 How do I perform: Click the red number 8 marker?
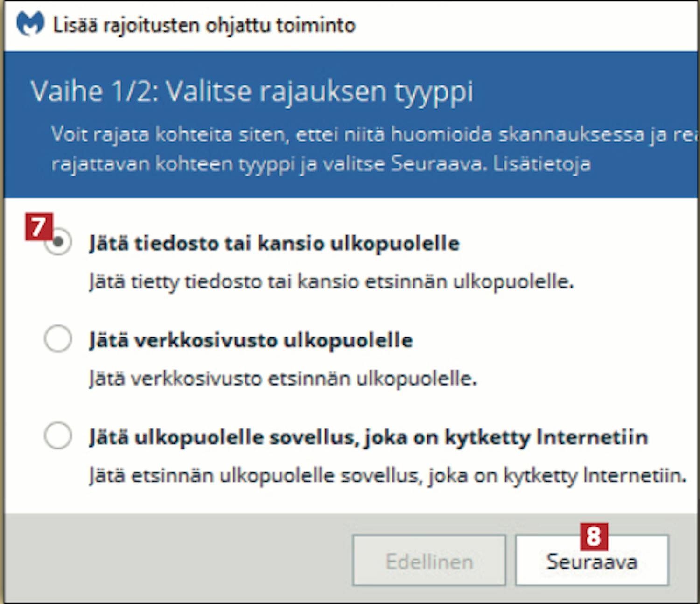tap(594, 536)
